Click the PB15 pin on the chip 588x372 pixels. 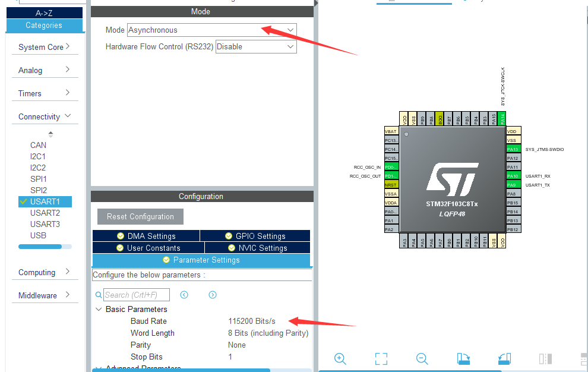(x=513, y=203)
